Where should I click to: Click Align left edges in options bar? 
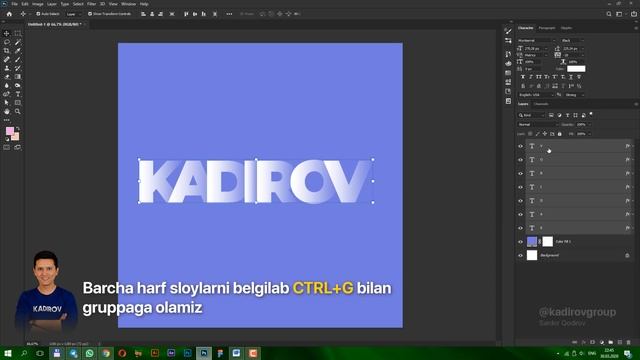tap(143, 14)
